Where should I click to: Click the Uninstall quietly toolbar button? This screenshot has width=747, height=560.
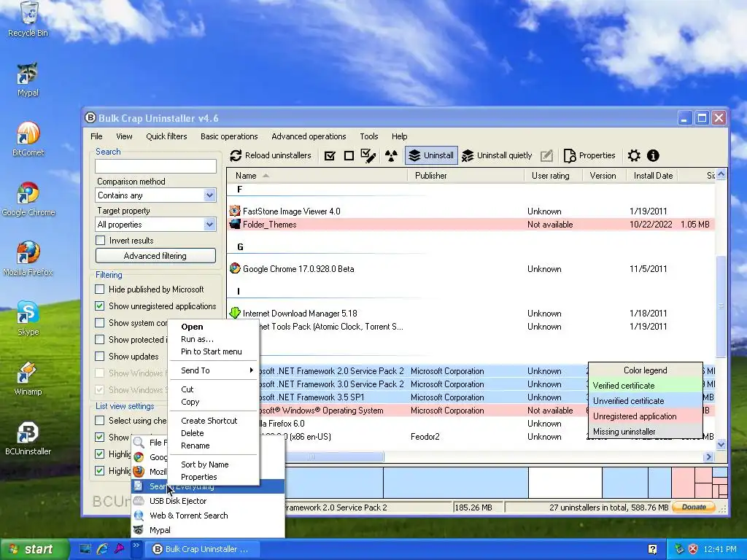(x=496, y=156)
